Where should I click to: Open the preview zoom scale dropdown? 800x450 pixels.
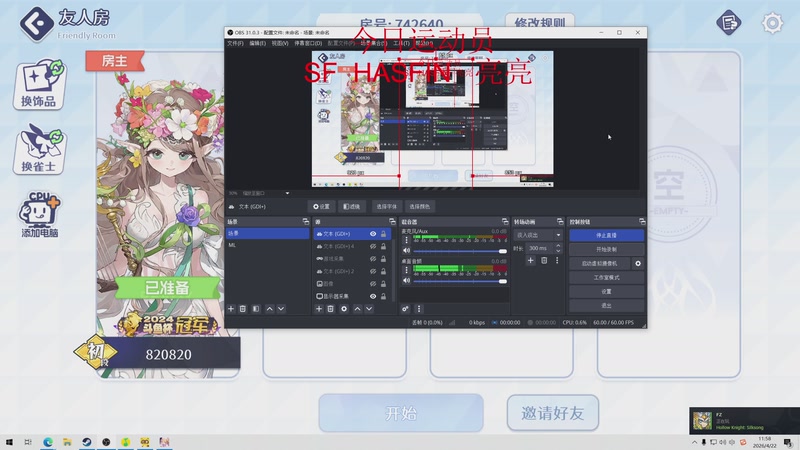[287, 193]
